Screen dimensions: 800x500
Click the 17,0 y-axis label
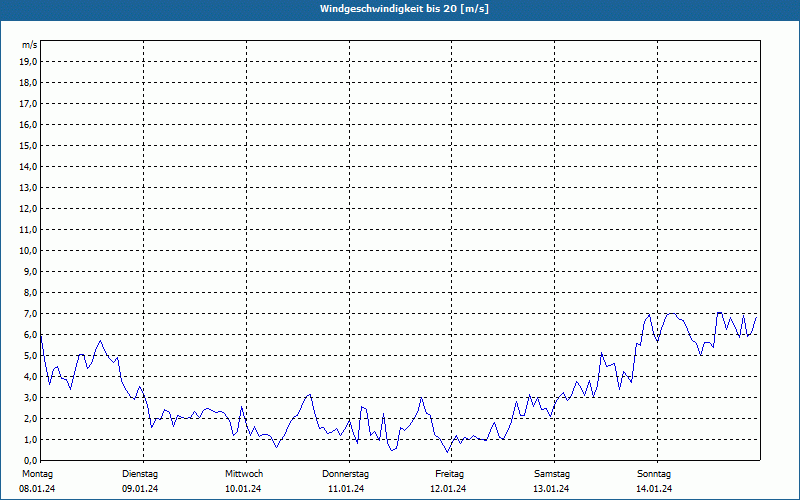28,104
